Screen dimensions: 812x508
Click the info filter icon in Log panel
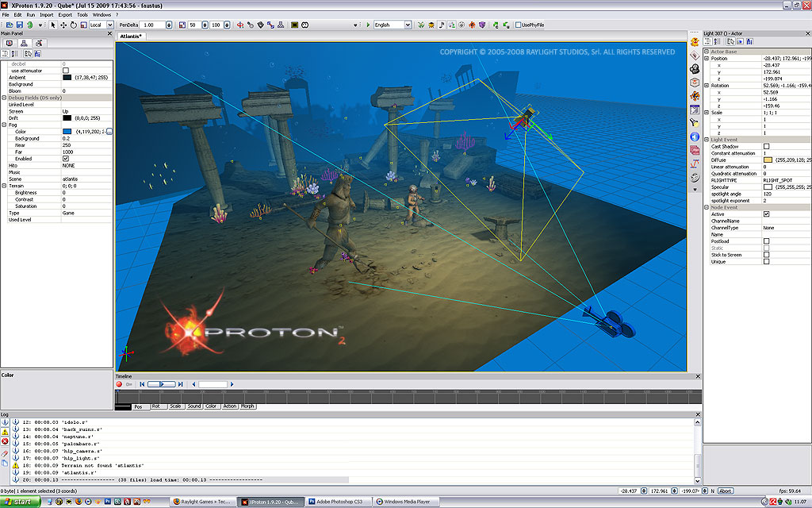point(5,422)
